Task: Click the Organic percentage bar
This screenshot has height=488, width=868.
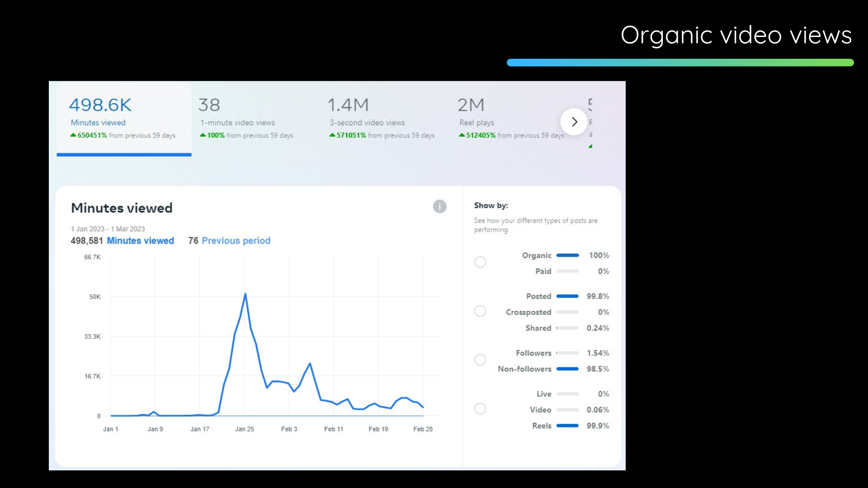Action: click(567, 256)
